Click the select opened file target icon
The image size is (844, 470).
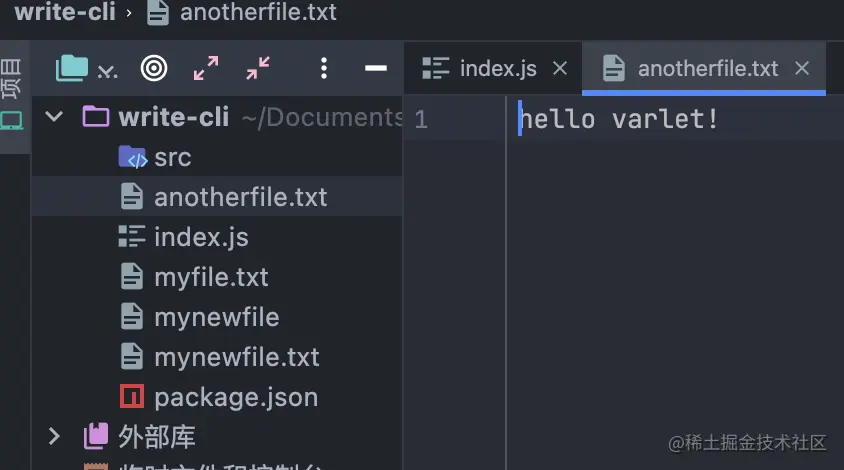(x=154, y=69)
